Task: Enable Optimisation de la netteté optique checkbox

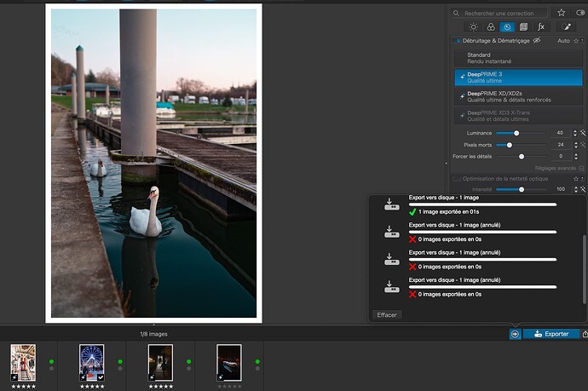Action: point(457,178)
